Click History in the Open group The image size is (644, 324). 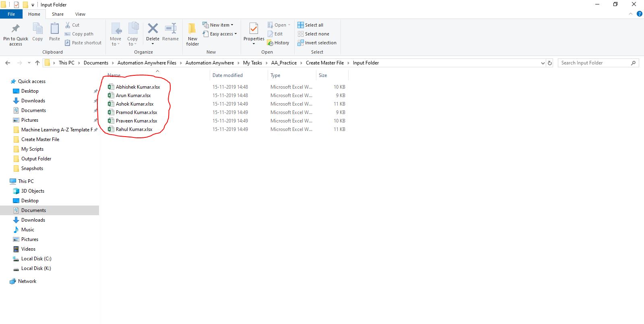tap(278, 43)
